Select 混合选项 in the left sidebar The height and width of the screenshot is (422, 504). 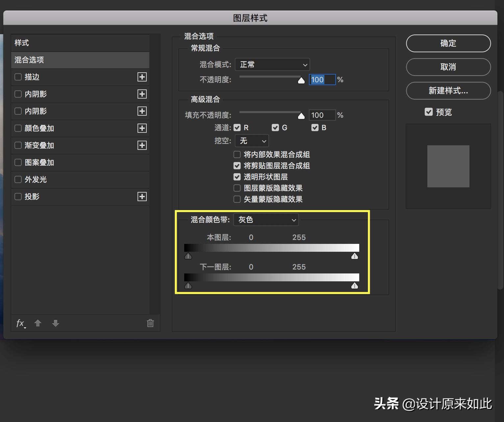pyautogui.click(x=29, y=60)
